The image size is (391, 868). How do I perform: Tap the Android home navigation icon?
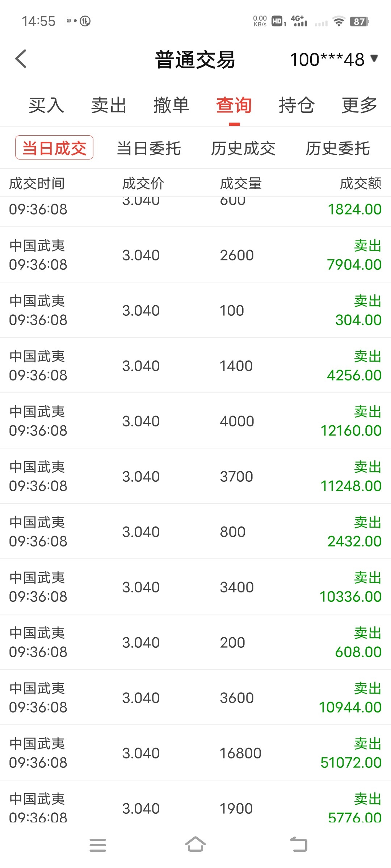tap(195, 844)
